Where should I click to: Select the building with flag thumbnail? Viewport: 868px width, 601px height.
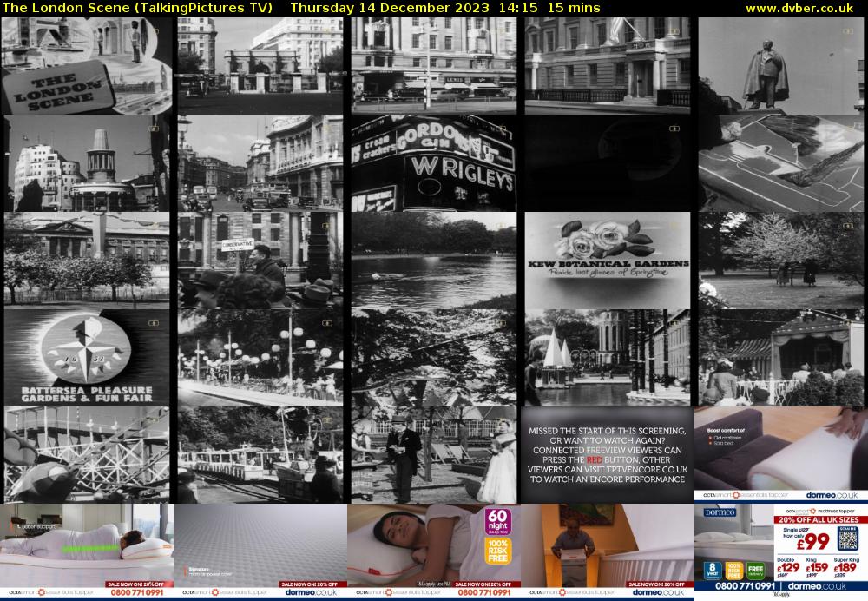608,65
